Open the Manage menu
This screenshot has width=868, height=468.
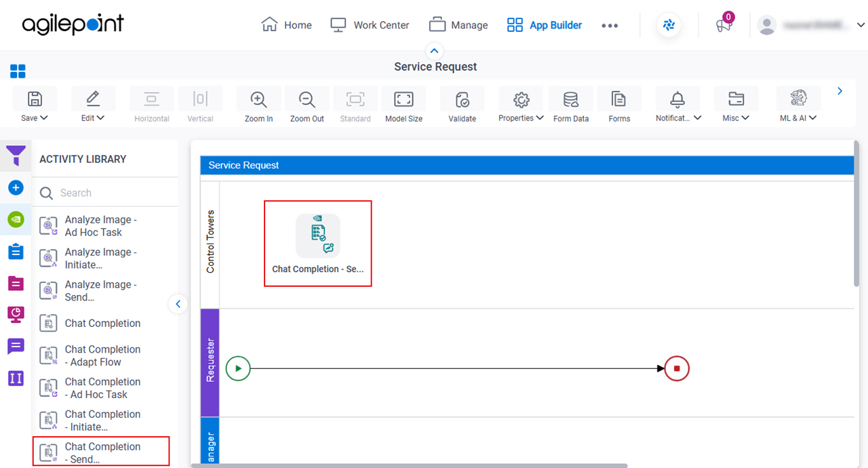458,25
